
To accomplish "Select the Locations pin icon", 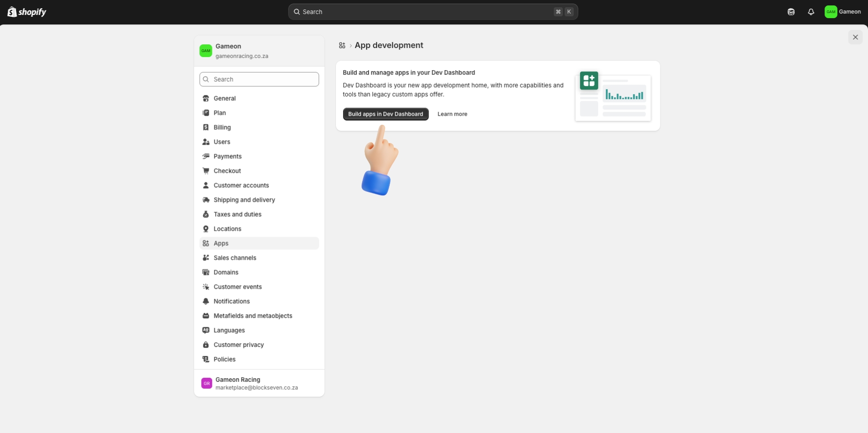I will tap(206, 228).
